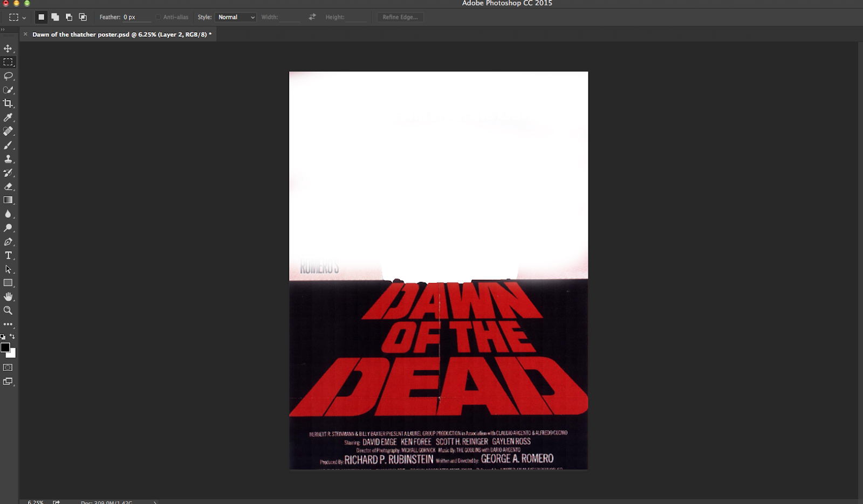Select the Rectangle shape tool
Viewport: 863px width, 504px height.
(x=8, y=283)
